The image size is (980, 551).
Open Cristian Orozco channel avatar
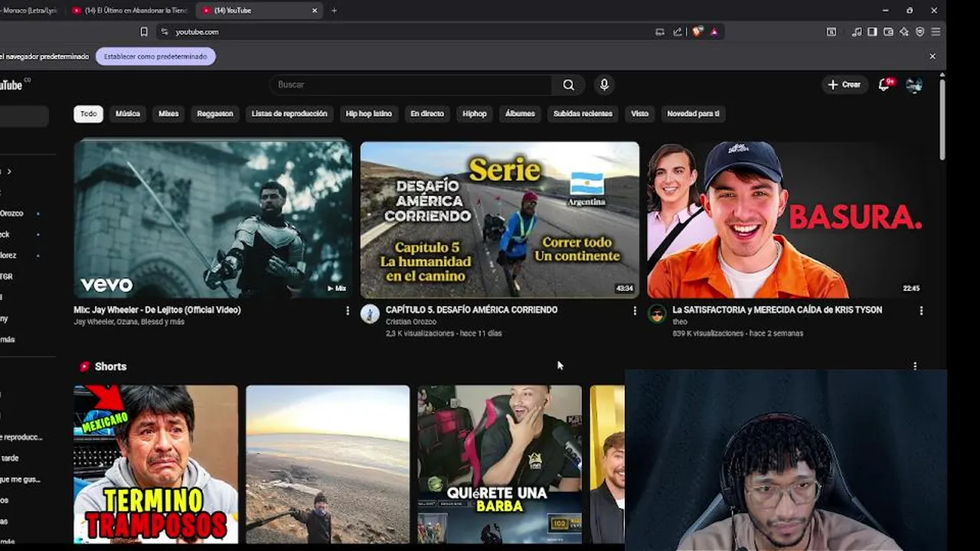(x=370, y=314)
